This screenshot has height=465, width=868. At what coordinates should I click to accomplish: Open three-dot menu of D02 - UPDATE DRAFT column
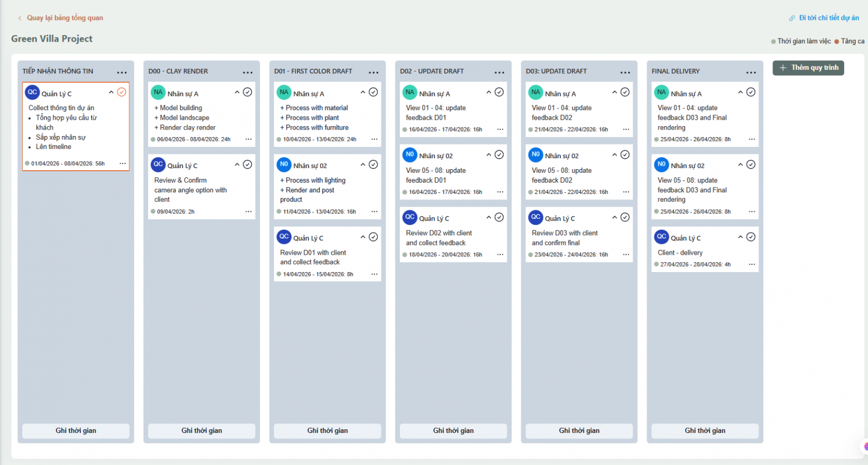(499, 72)
